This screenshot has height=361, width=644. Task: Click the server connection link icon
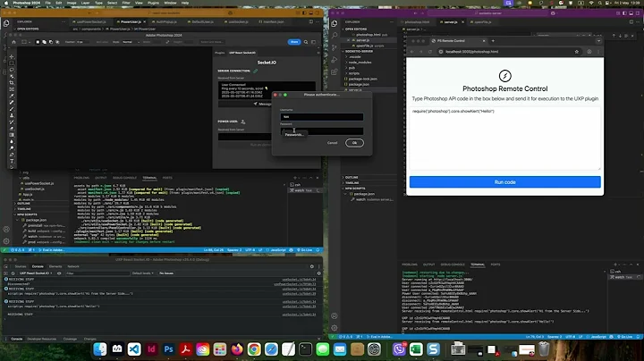(256, 71)
